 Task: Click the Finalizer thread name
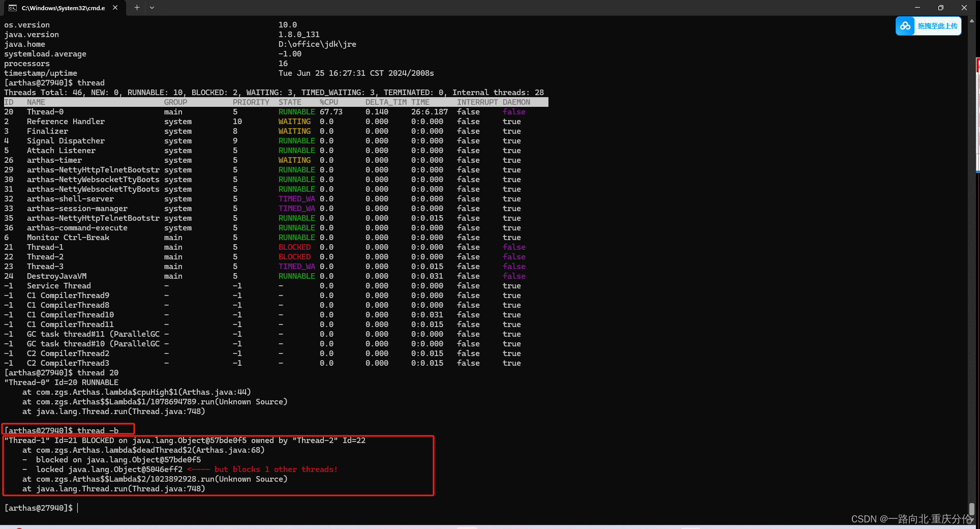click(47, 131)
